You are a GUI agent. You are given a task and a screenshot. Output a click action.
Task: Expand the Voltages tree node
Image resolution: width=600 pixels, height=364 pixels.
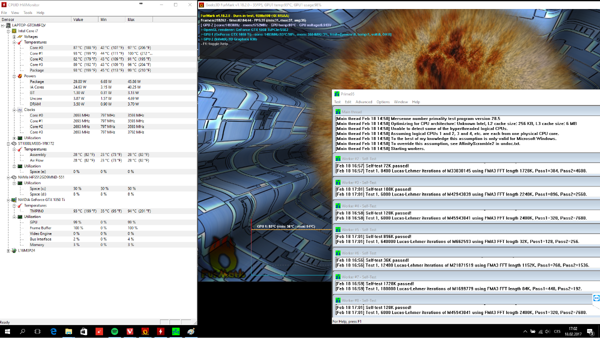point(14,36)
